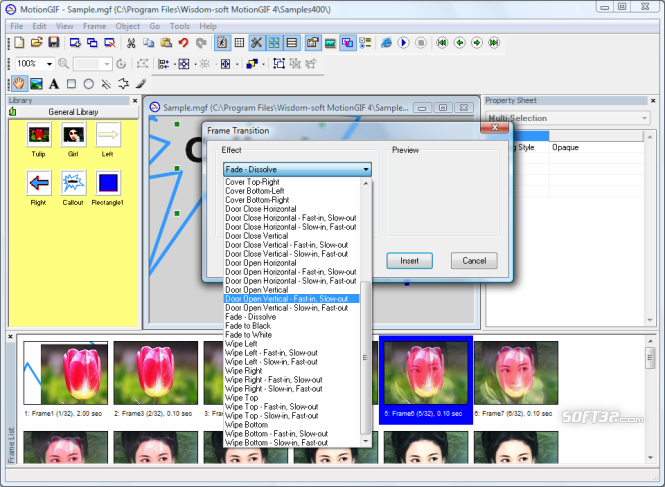
Task: Toggle the tools panel (wrench and hammer) button
Action: click(257, 43)
